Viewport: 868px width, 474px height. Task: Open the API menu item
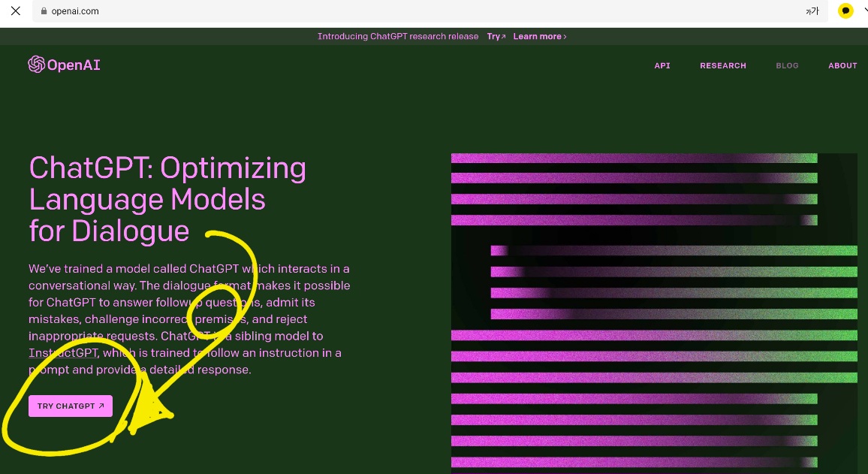pyautogui.click(x=662, y=65)
